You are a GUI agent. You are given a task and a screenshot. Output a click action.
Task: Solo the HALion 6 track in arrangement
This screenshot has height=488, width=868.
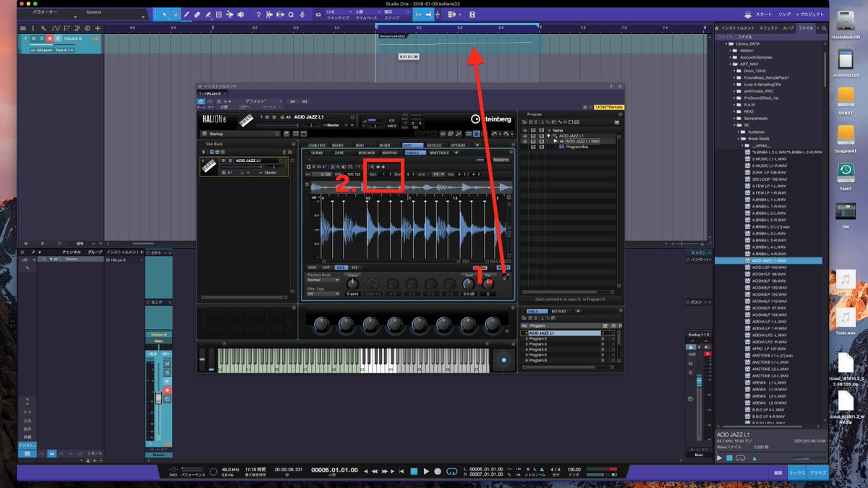click(x=42, y=38)
